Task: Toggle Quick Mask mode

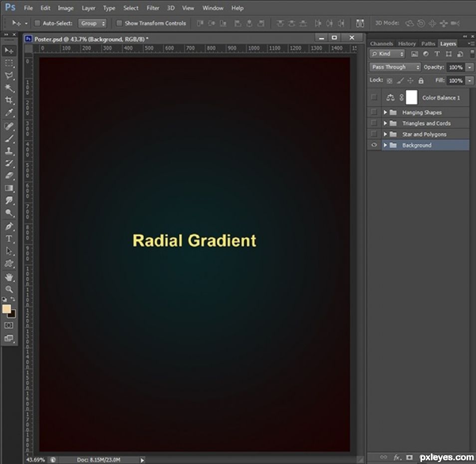Action: coord(9,326)
